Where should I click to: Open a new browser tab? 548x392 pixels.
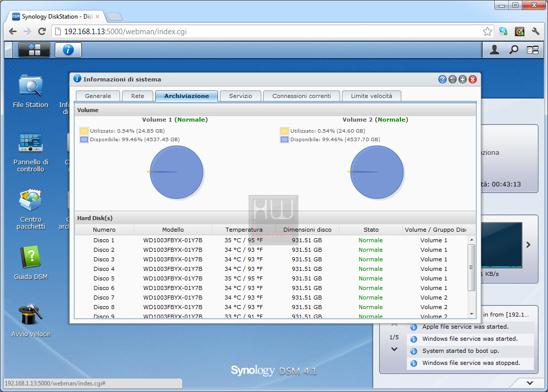coord(114,17)
